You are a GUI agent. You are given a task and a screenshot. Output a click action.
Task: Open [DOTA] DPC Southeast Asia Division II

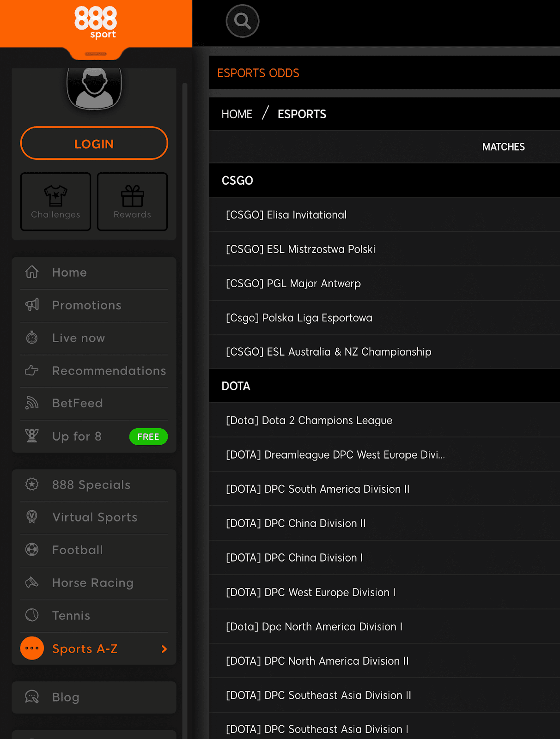(384, 695)
